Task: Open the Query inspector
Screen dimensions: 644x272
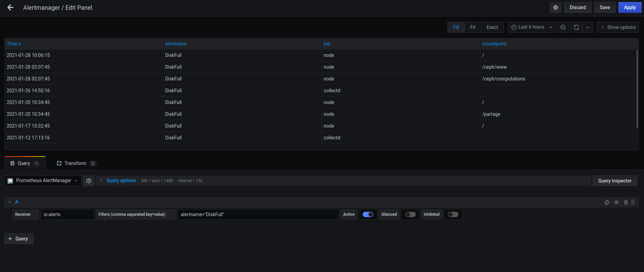Action: click(x=615, y=181)
